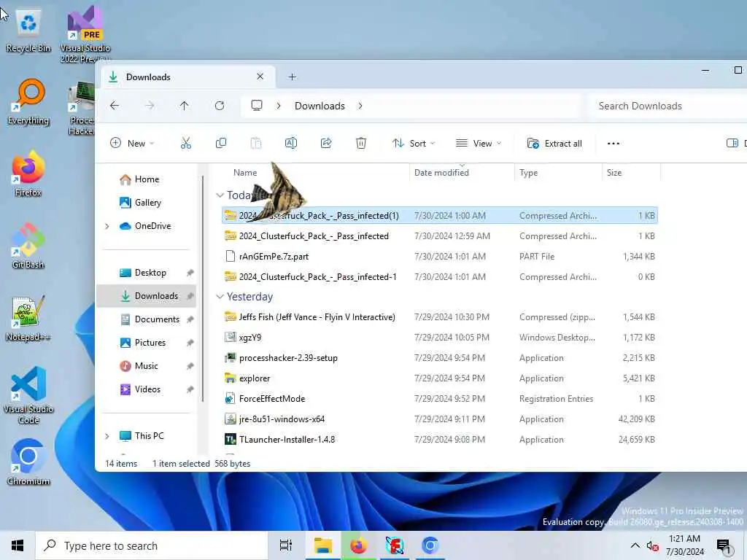The height and width of the screenshot is (560, 747).
Task: Select the ForceEffectMode registry file
Action: coord(440,399)
